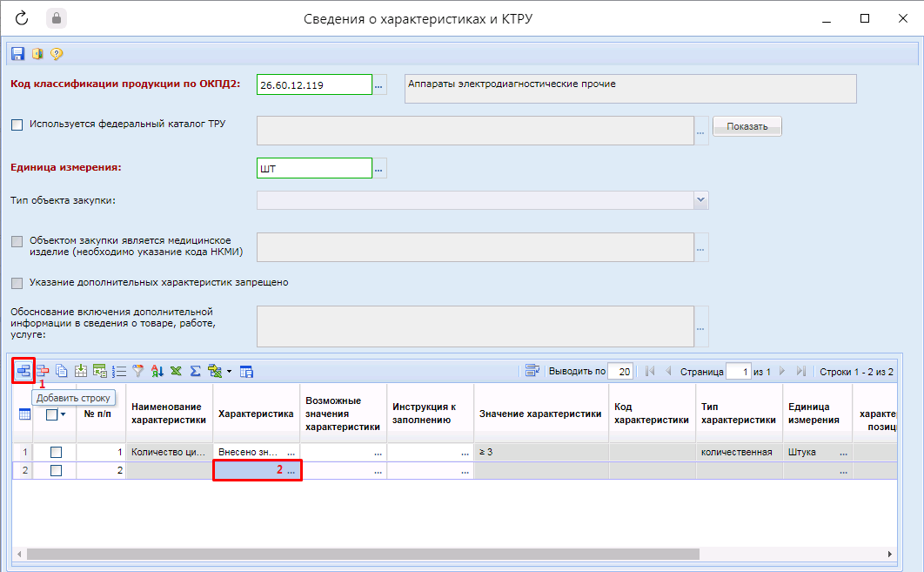Tick the checkbox in grid row 2
The height and width of the screenshot is (572, 924).
click(56, 471)
